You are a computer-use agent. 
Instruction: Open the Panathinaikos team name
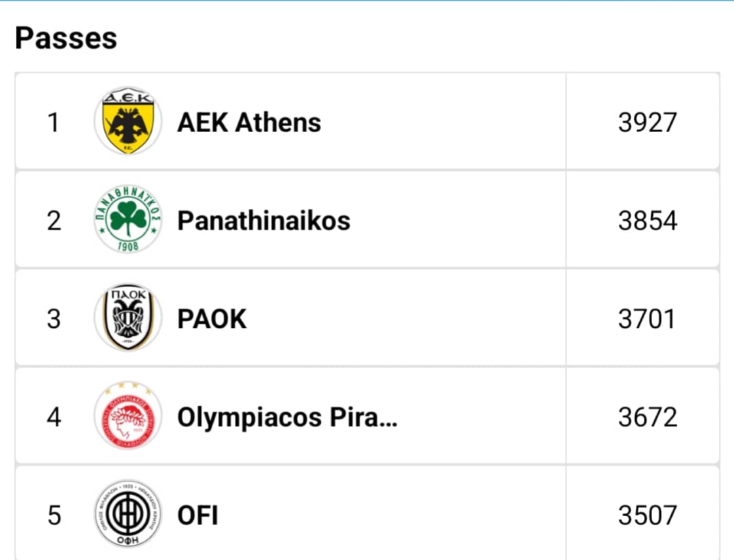click(x=264, y=221)
